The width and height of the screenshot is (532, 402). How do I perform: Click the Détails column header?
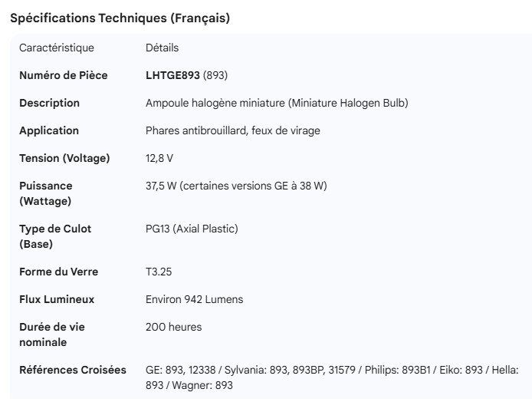[x=162, y=48]
